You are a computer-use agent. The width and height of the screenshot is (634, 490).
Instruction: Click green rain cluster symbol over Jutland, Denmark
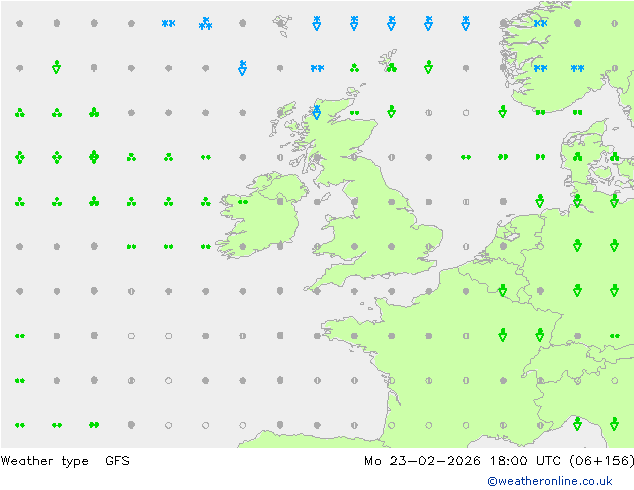click(x=577, y=157)
